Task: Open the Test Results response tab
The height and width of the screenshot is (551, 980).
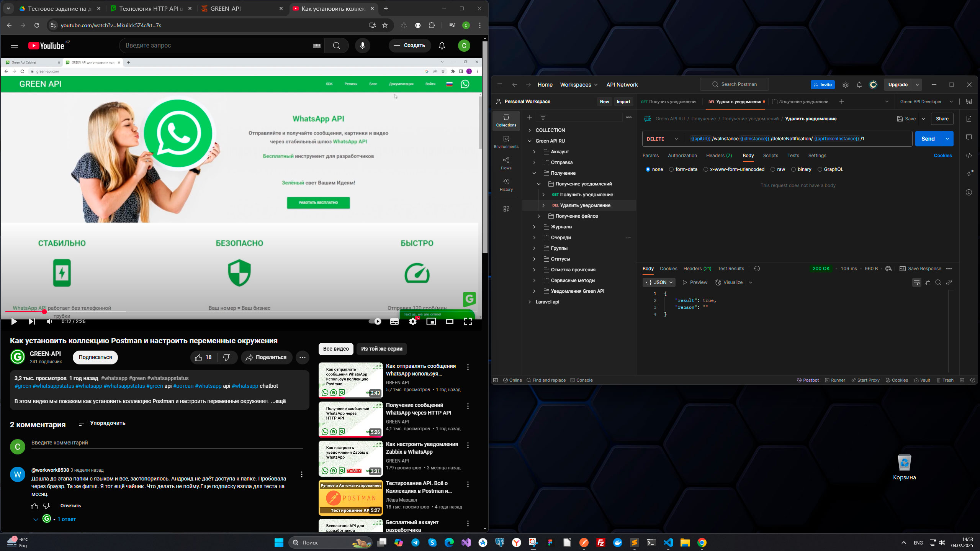Action: click(x=730, y=269)
